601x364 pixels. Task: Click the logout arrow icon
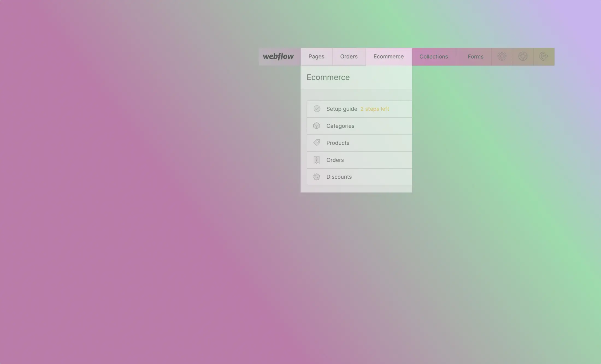coord(544,56)
